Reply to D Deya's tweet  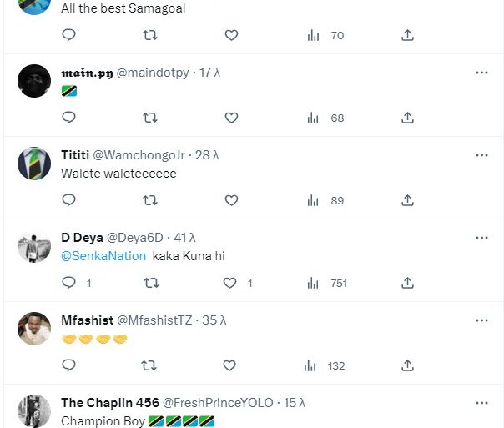coord(69,283)
